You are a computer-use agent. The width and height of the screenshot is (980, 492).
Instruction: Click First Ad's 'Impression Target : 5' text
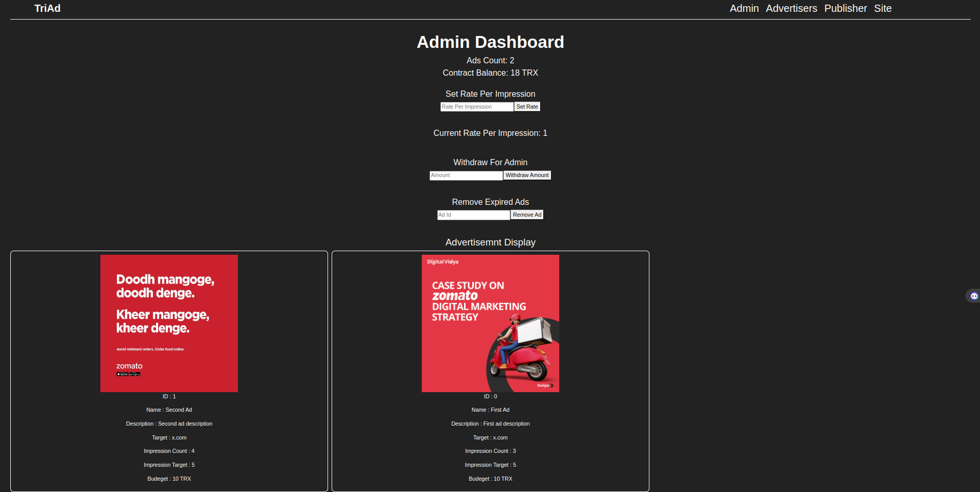point(490,465)
